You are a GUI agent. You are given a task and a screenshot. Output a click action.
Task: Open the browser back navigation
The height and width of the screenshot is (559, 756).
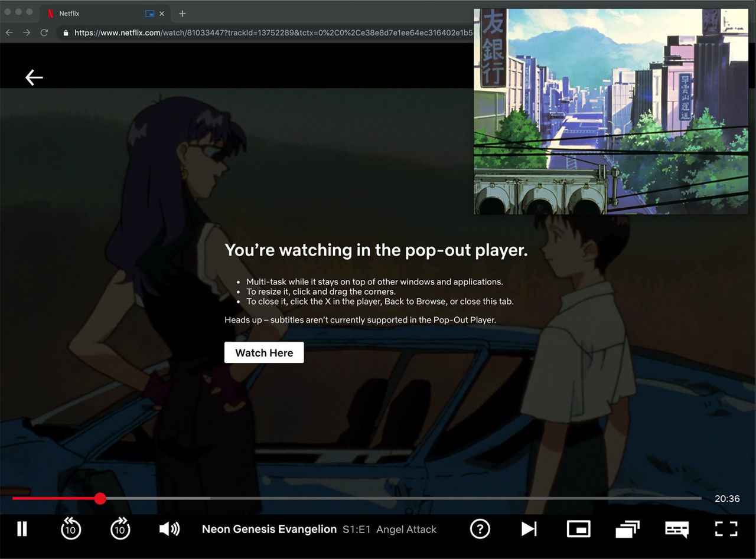click(9, 32)
